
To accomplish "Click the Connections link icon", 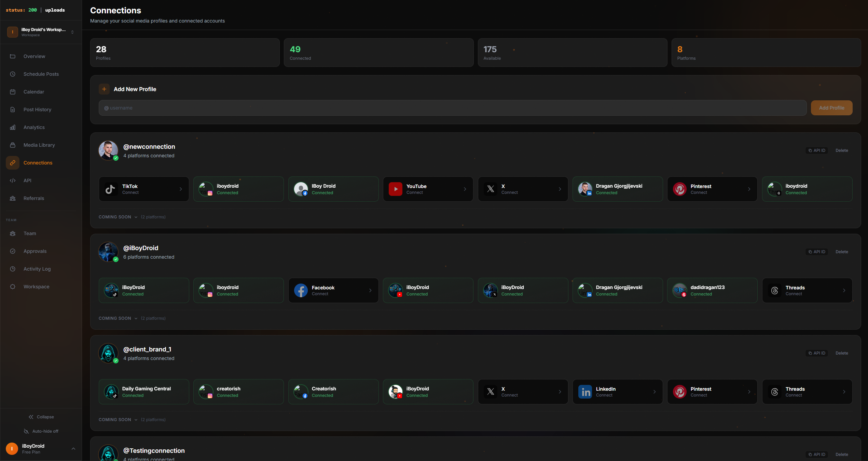I will (13, 163).
